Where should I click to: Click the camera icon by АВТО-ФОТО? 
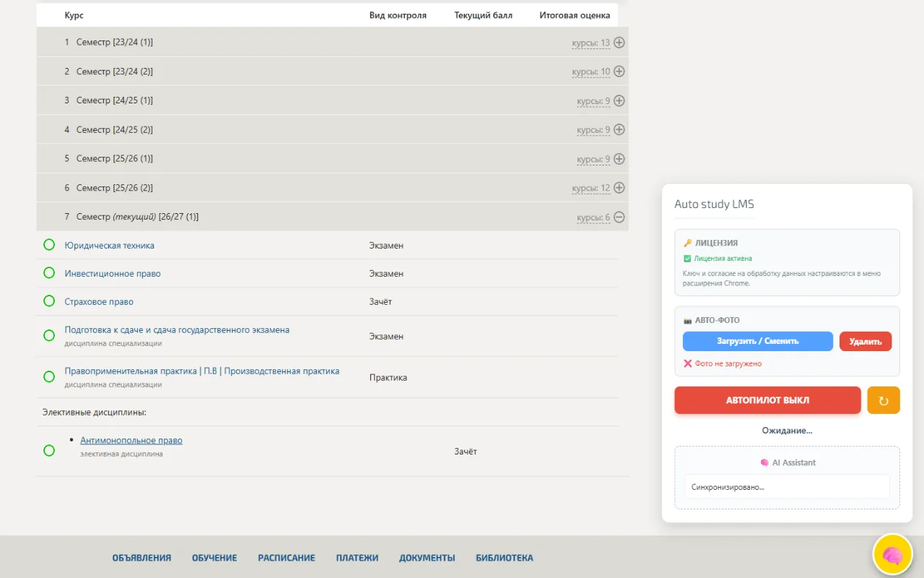coord(687,320)
